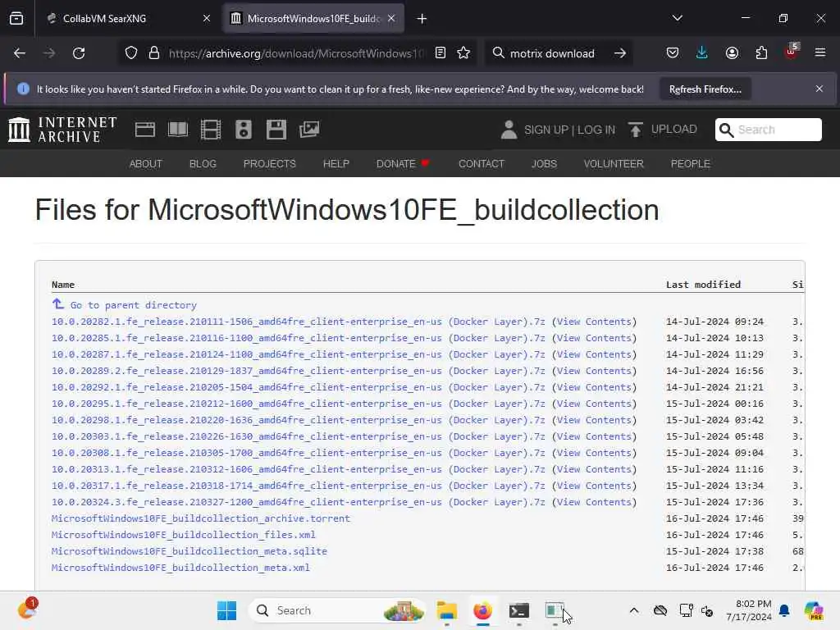This screenshot has height=630, width=840.
Task: Focus the Internet Archive search field
Action: 768,130
